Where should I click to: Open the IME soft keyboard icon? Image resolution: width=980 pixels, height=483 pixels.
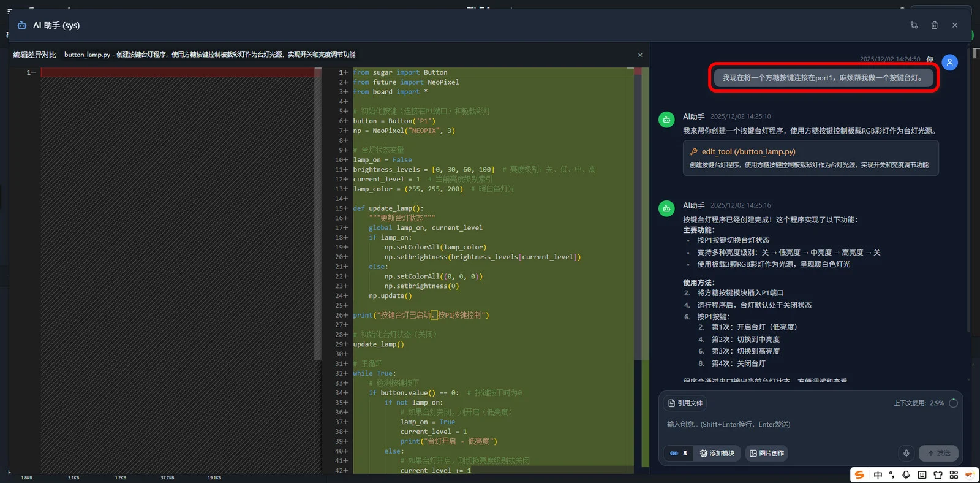click(x=922, y=475)
